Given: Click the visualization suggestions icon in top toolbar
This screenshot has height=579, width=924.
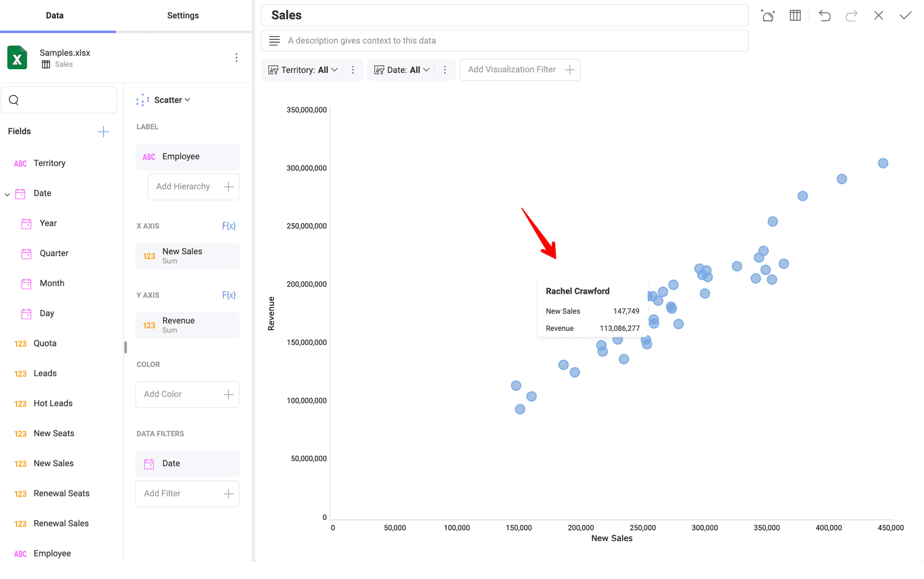Looking at the screenshot, I should pyautogui.click(x=768, y=15).
